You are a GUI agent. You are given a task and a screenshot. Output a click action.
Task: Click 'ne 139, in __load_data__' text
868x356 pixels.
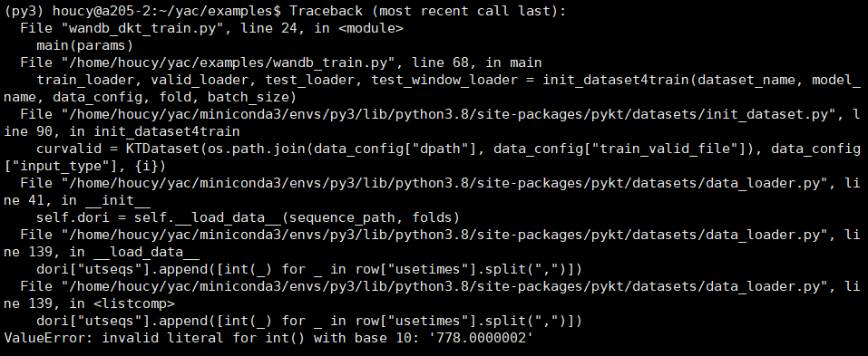point(102,252)
